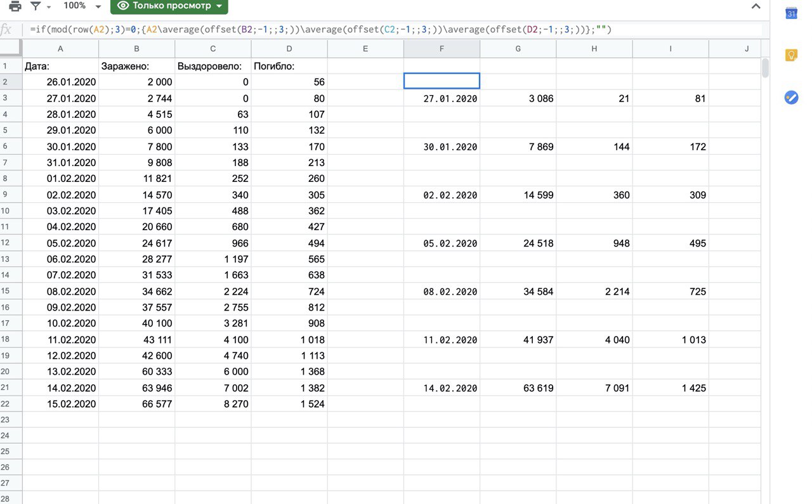Click cell containing 948

594,243
